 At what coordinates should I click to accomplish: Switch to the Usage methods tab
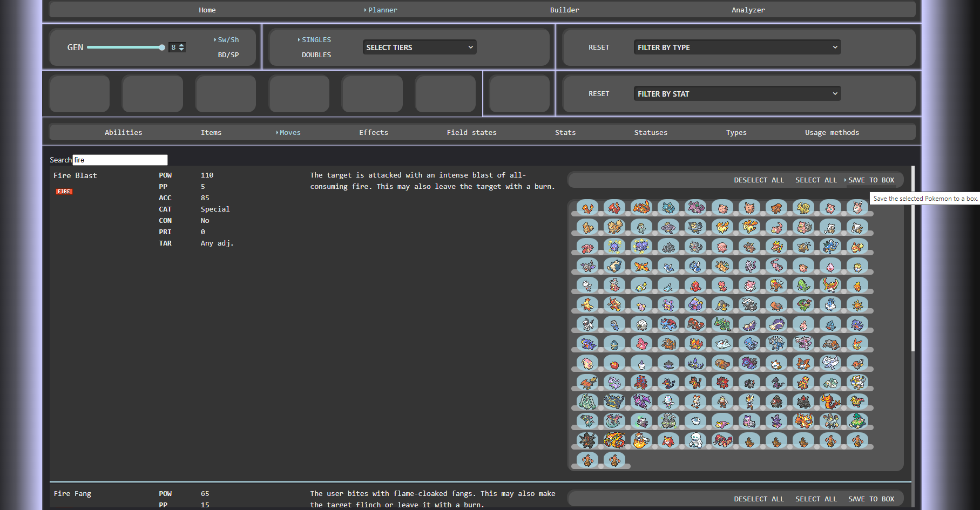pyautogui.click(x=832, y=132)
